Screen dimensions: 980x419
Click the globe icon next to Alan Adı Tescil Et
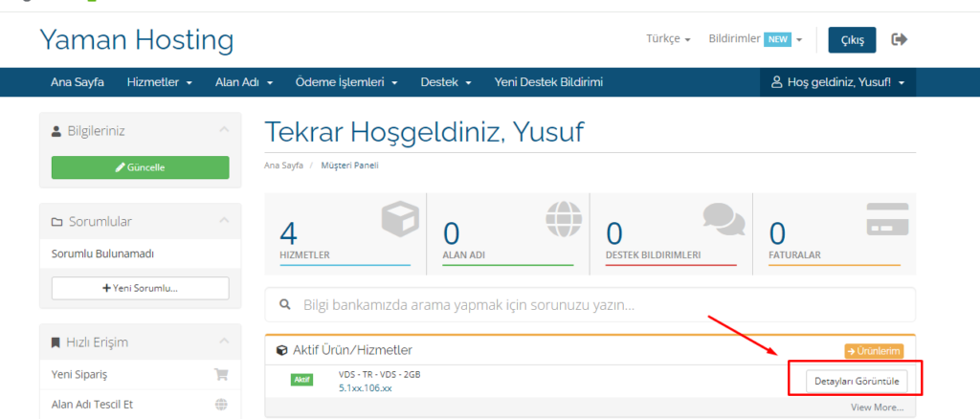click(221, 405)
